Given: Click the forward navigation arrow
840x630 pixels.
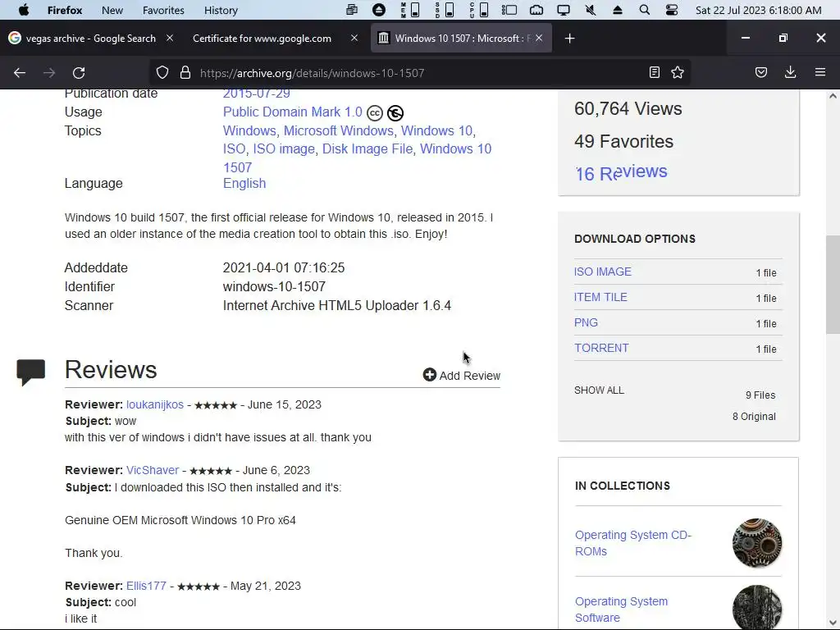Looking at the screenshot, I should pyautogui.click(x=49, y=73).
